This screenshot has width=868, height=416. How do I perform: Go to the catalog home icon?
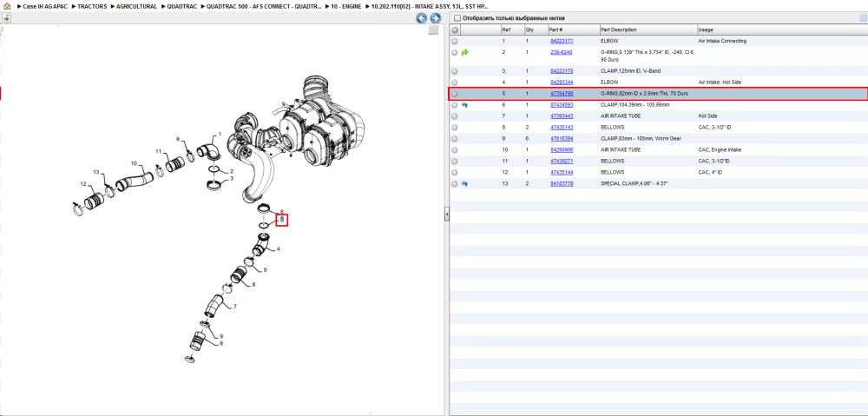[7, 7]
